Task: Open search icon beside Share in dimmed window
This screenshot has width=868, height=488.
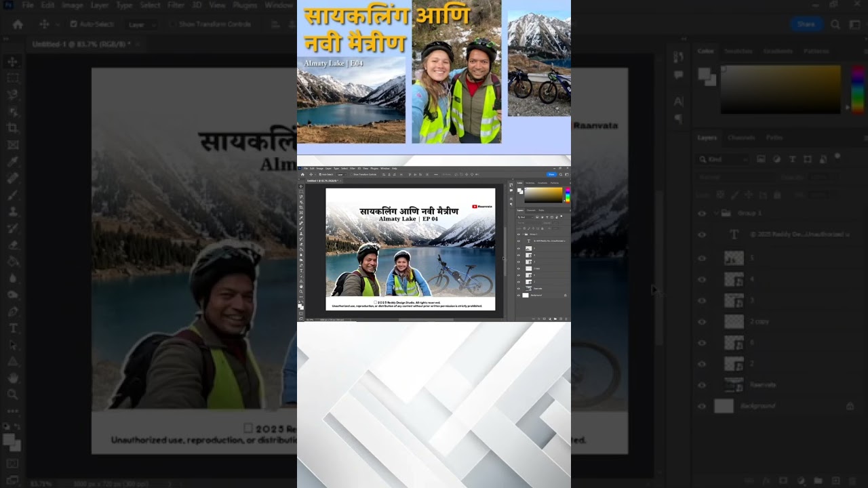Action: (835, 24)
